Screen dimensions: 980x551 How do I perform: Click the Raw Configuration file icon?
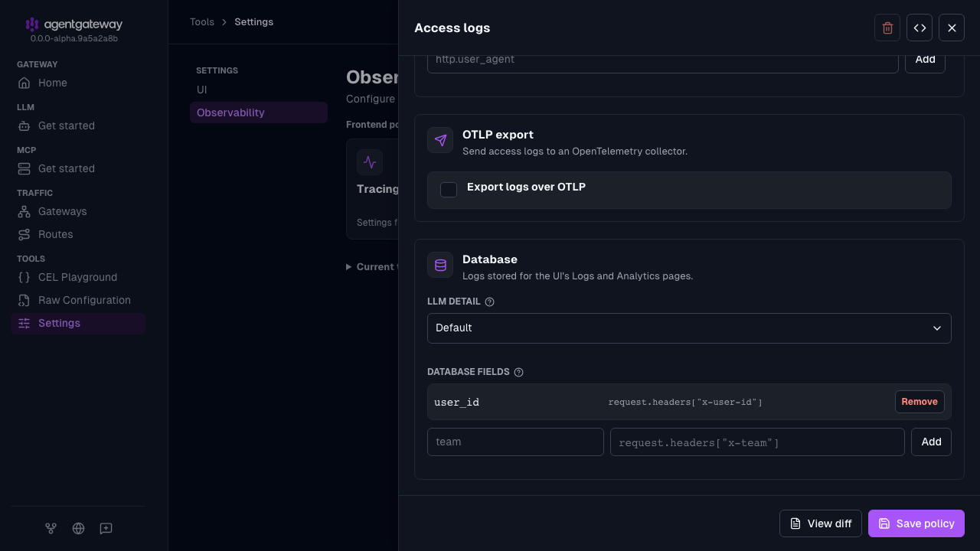pyautogui.click(x=24, y=300)
